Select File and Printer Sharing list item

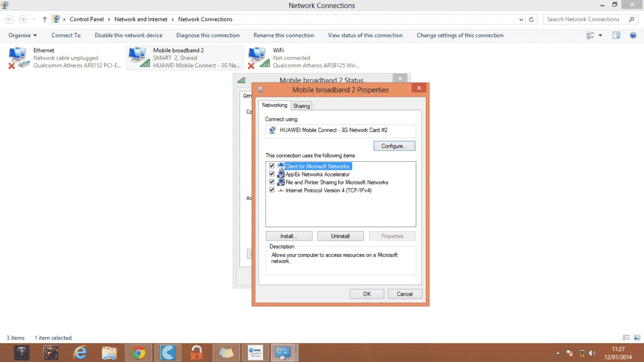337,182
